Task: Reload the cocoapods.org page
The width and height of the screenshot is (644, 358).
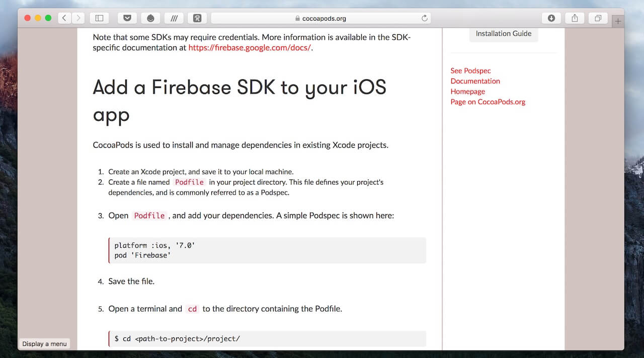Action: [424, 18]
